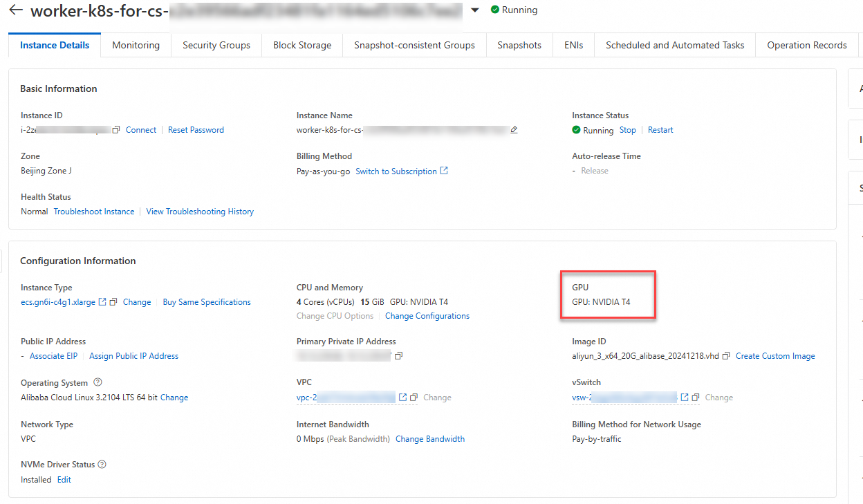The image size is (863, 504).
Task: Click Create Custom Image
Action: (x=775, y=356)
